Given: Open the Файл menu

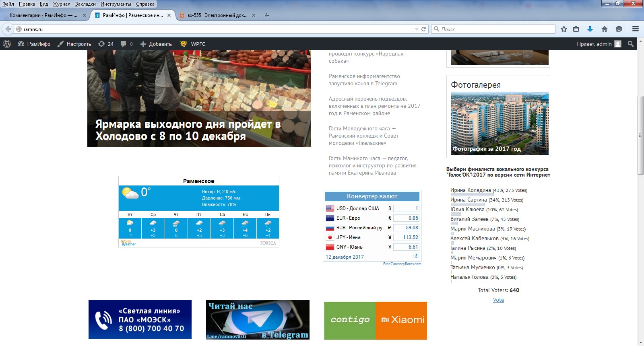Looking at the screenshot, I should pyautogui.click(x=8, y=4).
